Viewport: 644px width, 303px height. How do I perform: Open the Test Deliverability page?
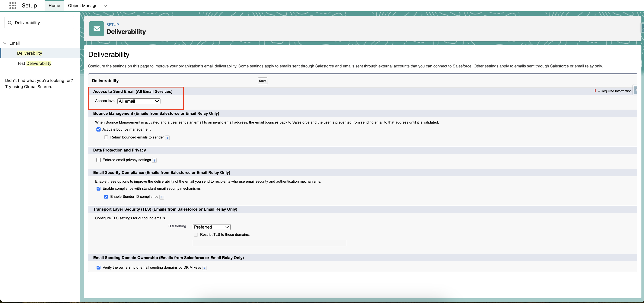pos(34,63)
